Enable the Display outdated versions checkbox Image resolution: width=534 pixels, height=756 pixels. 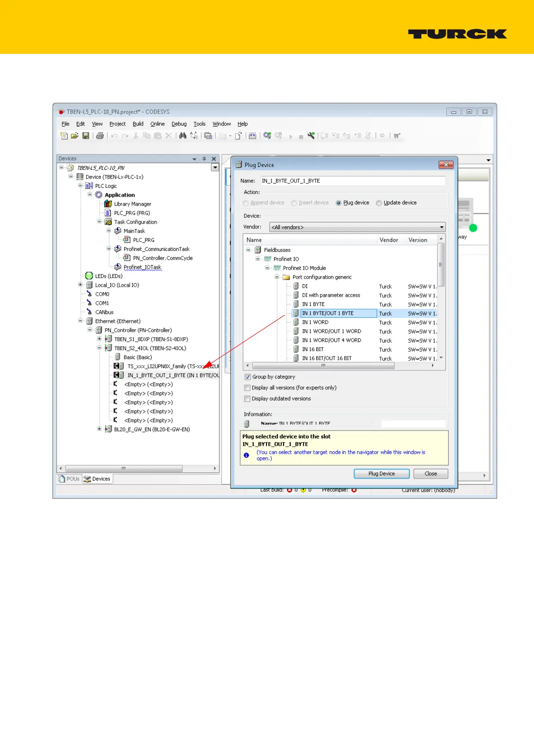coord(247,398)
